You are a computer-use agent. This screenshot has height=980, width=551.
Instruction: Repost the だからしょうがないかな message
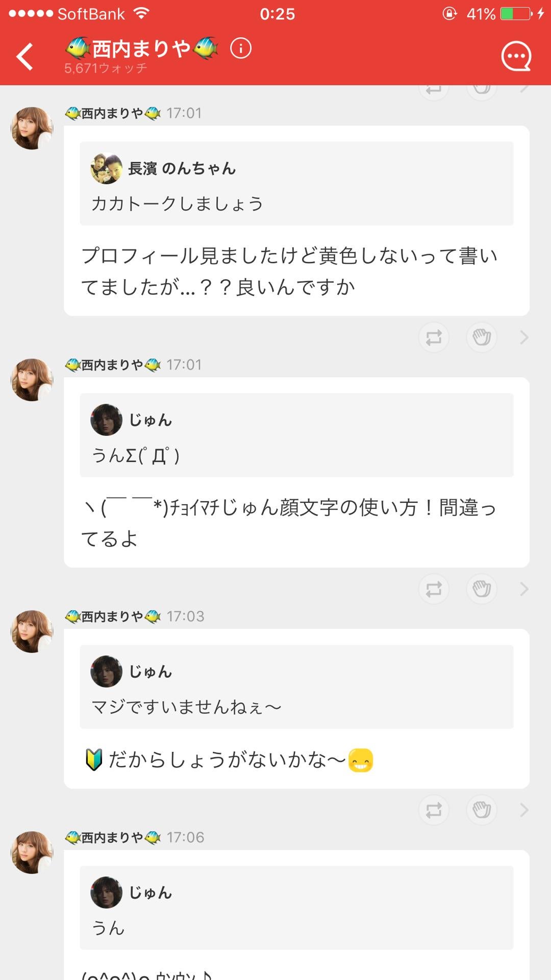point(434,810)
